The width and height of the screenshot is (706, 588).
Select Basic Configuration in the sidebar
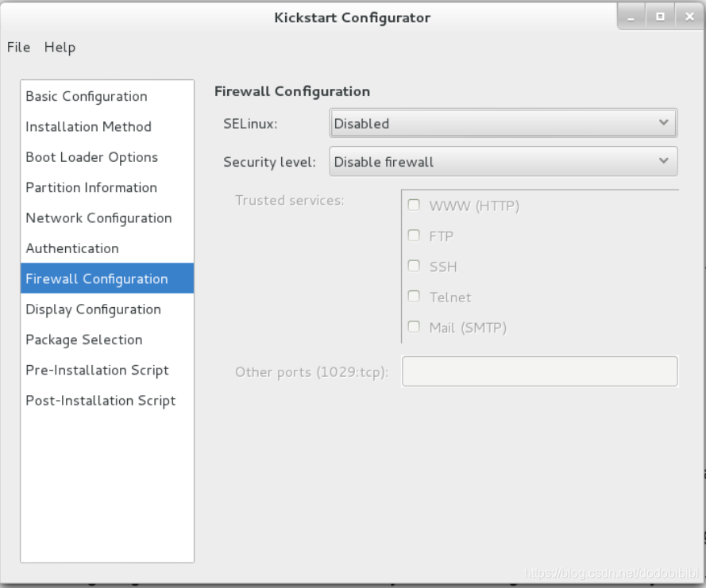[x=107, y=96]
